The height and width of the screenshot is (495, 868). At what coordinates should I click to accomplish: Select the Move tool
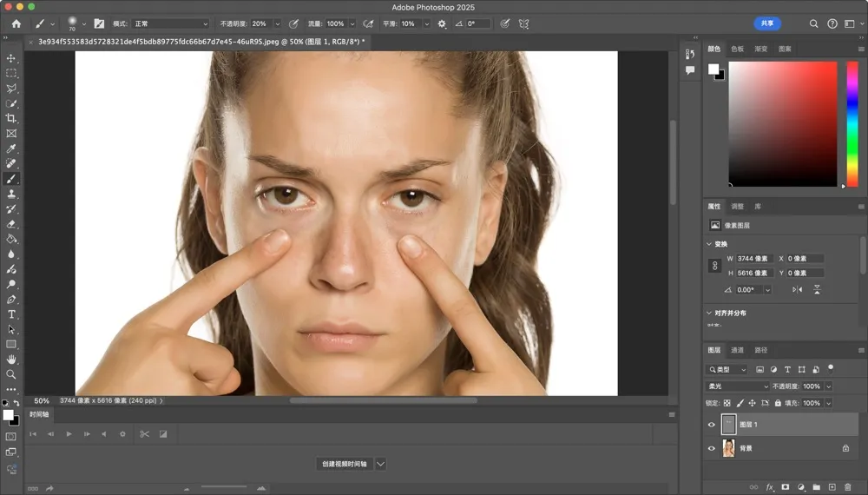tap(11, 58)
